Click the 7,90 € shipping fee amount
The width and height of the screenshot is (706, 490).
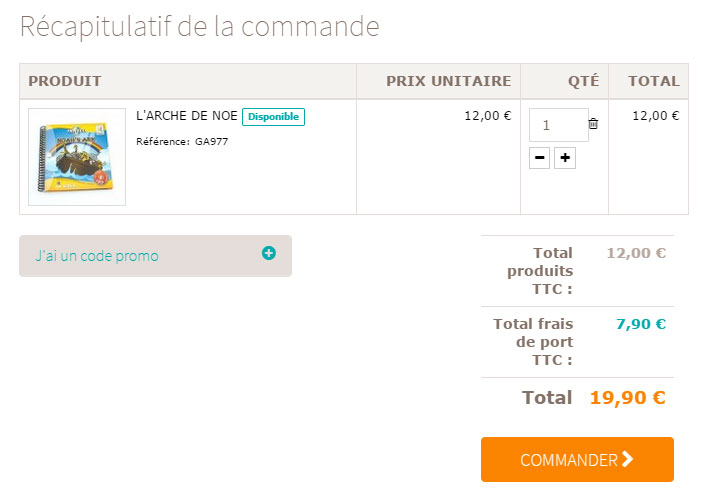tap(641, 324)
